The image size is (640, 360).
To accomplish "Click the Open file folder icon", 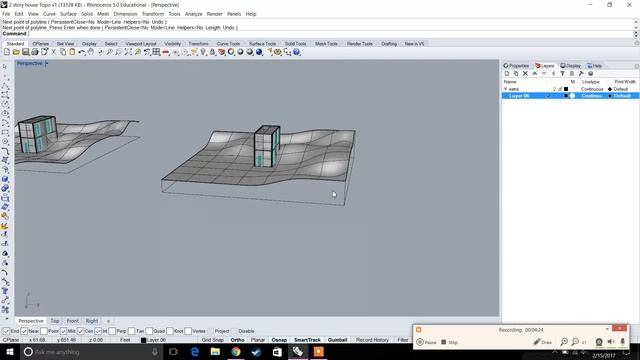I will tap(16, 52).
